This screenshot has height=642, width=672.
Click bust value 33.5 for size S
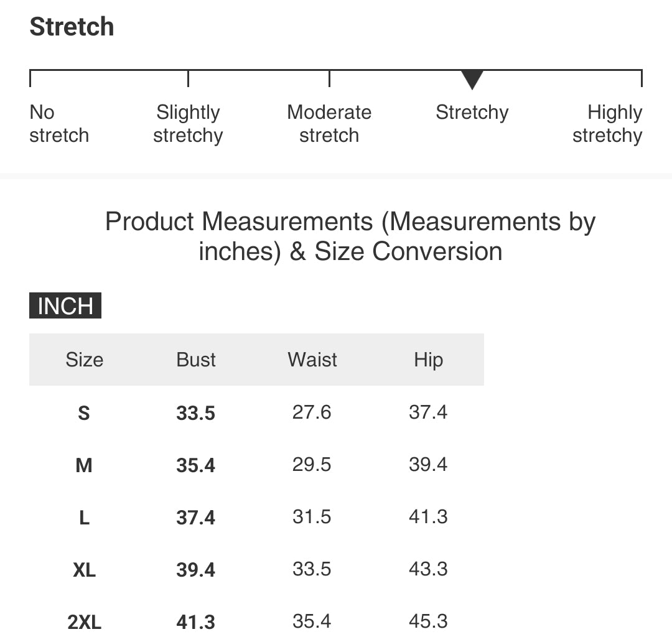195,413
